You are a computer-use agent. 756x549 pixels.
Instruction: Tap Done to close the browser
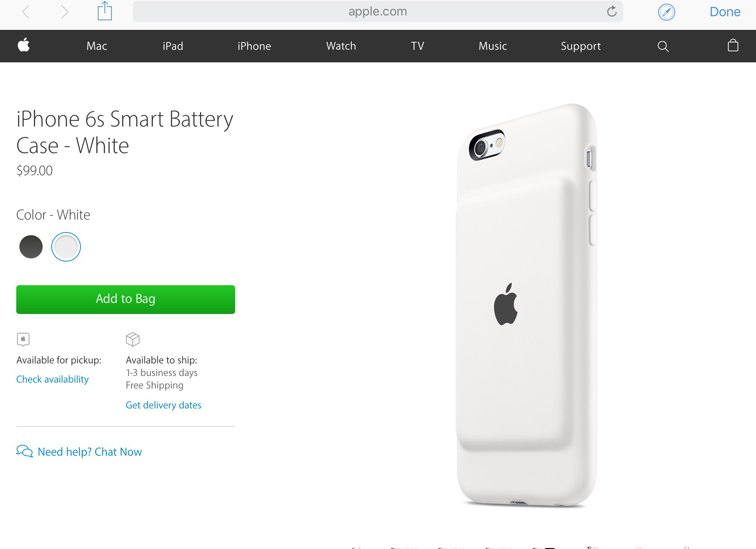(x=725, y=12)
